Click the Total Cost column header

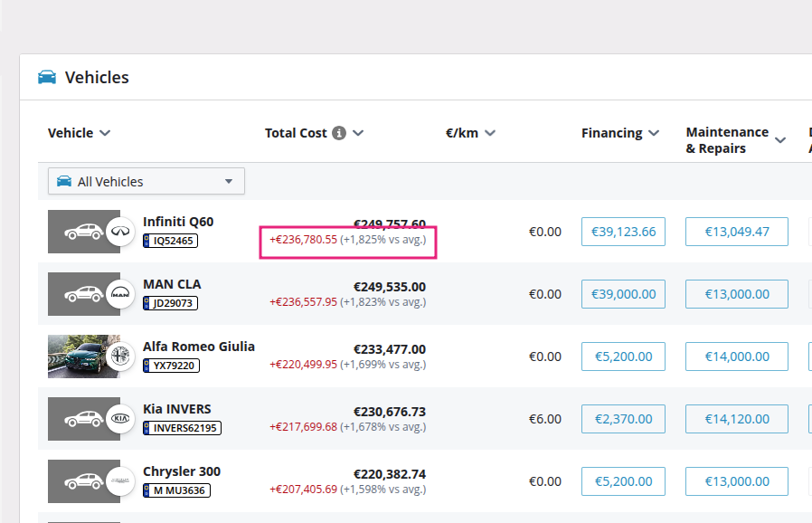[296, 133]
